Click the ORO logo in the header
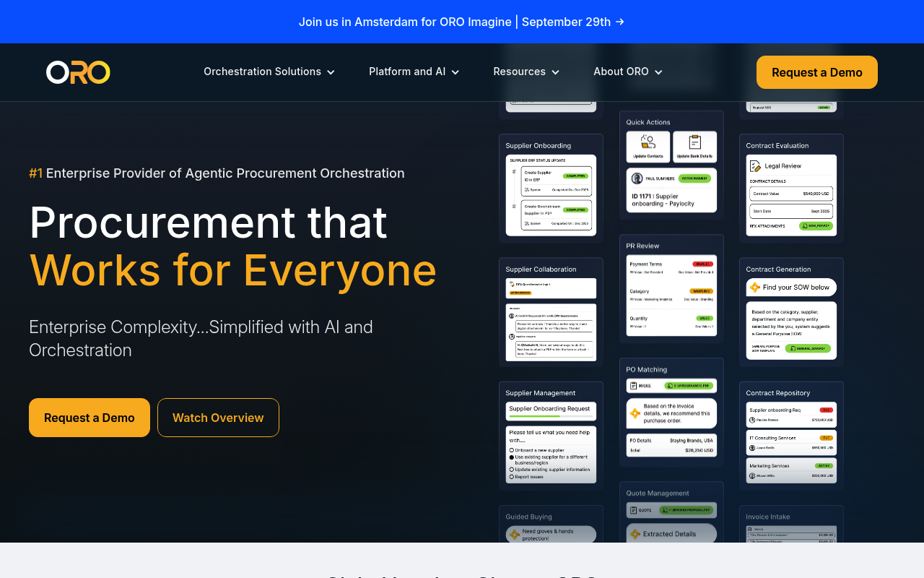This screenshot has width=924, height=578. [x=78, y=72]
